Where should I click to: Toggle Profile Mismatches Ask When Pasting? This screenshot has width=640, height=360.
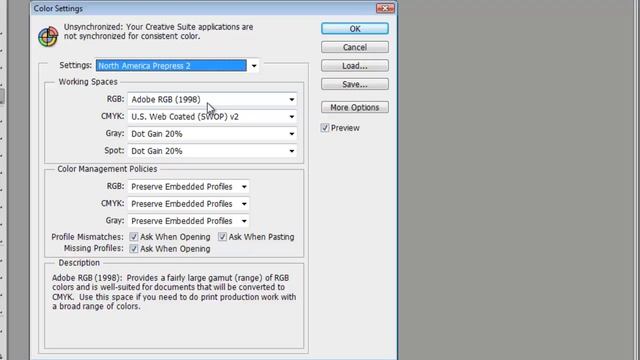222,237
